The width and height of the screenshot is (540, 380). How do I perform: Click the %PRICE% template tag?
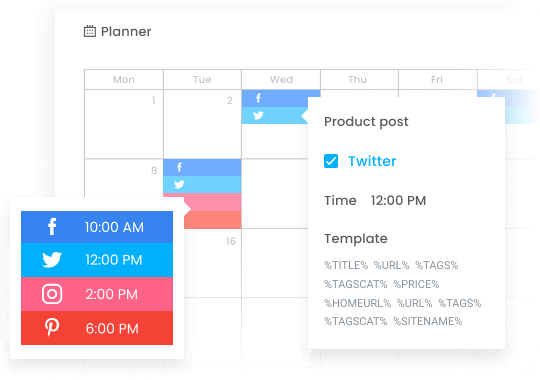pyautogui.click(x=416, y=284)
